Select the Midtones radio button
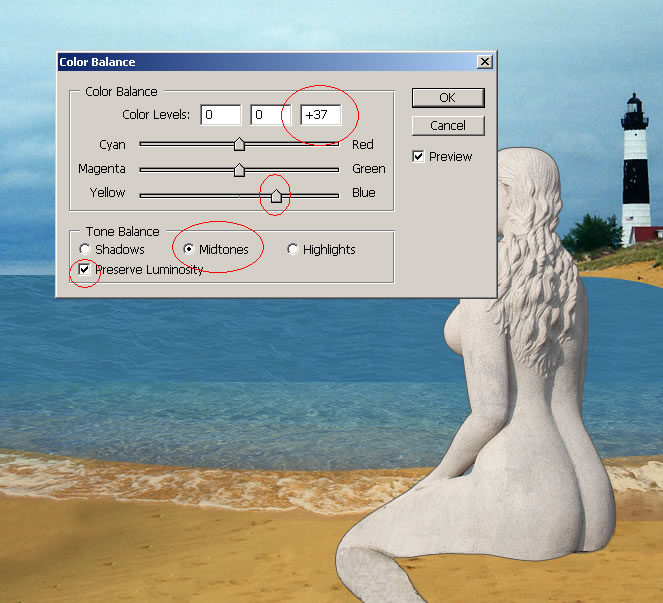 189,249
